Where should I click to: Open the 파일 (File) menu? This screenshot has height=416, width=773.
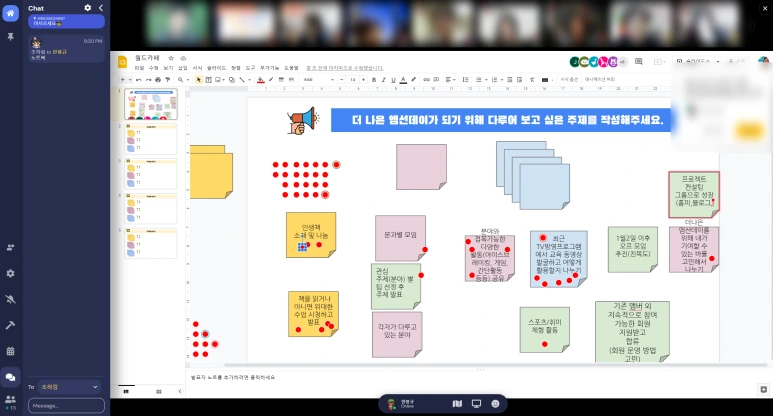[x=140, y=68]
